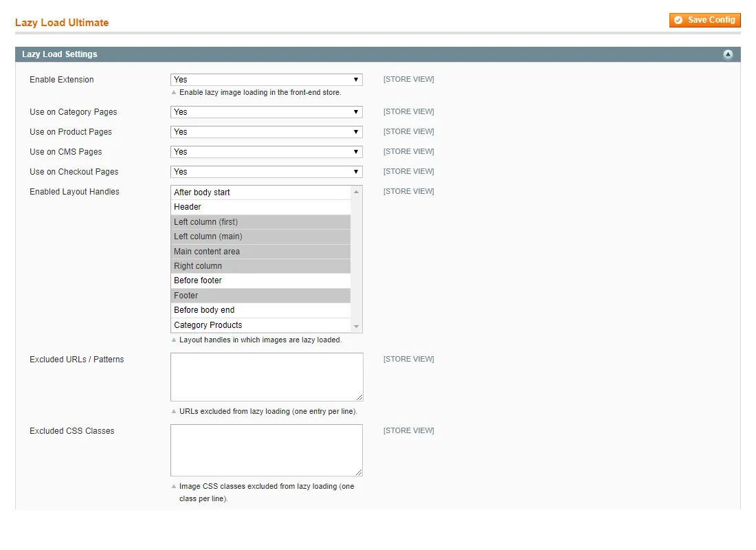Open the Use on Checkout Pages dropdown
This screenshot has width=756, height=550.
point(266,172)
